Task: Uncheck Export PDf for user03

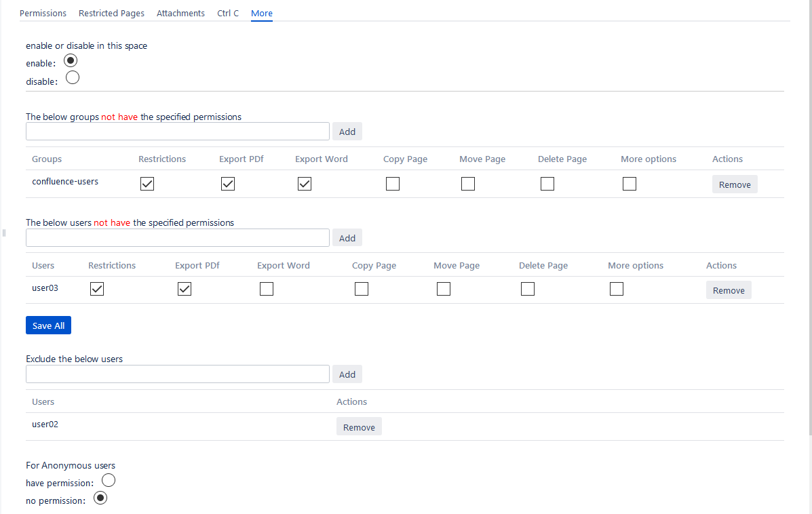Action: 185,289
